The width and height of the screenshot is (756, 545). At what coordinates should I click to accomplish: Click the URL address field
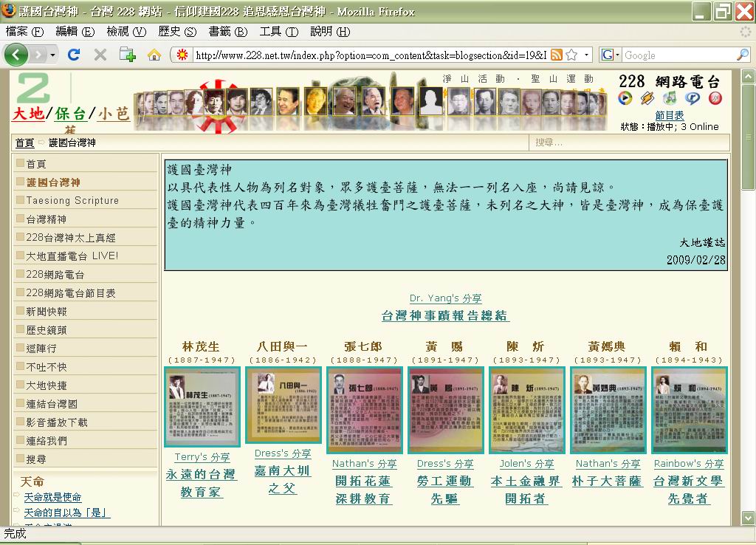[x=371, y=55]
